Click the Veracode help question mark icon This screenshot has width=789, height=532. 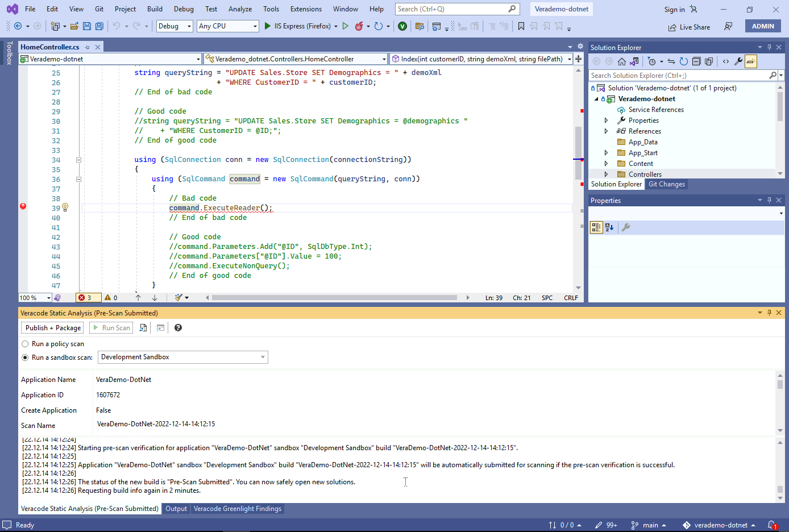(x=178, y=328)
